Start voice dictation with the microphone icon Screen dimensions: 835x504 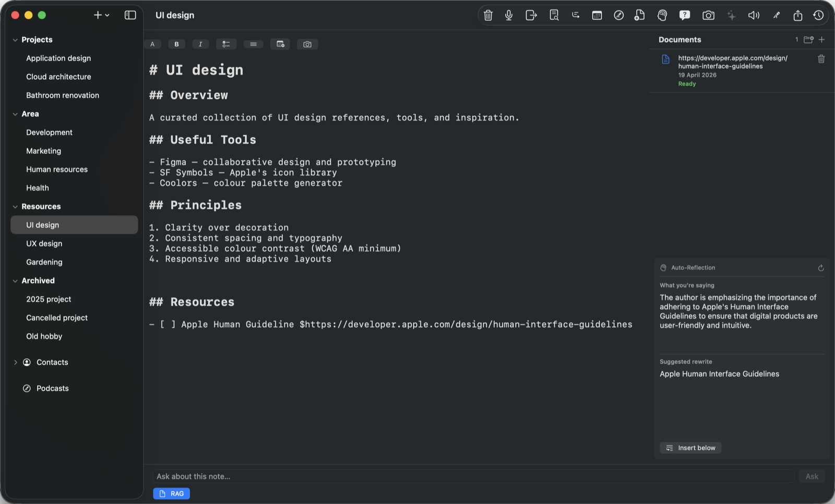tap(509, 15)
